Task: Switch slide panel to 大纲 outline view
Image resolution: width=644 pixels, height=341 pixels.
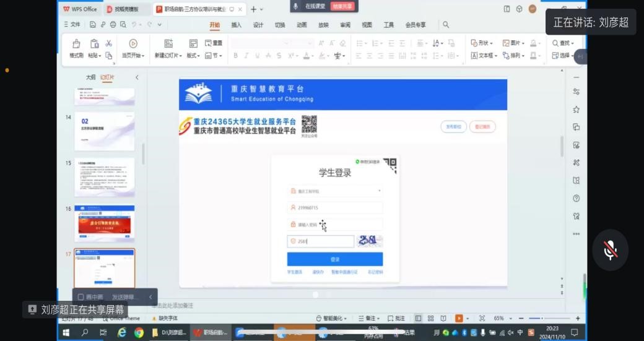Action: coord(90,77)
